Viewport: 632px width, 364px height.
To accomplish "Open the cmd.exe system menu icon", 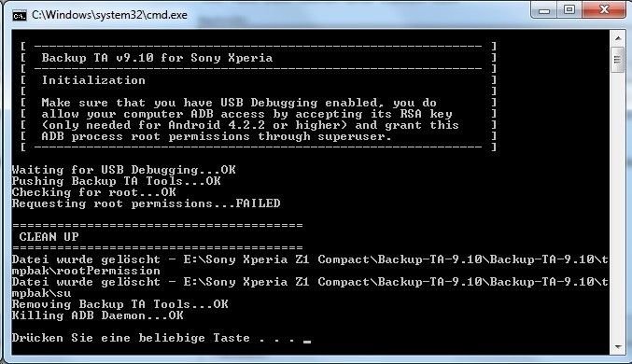I will pos(20,15).
